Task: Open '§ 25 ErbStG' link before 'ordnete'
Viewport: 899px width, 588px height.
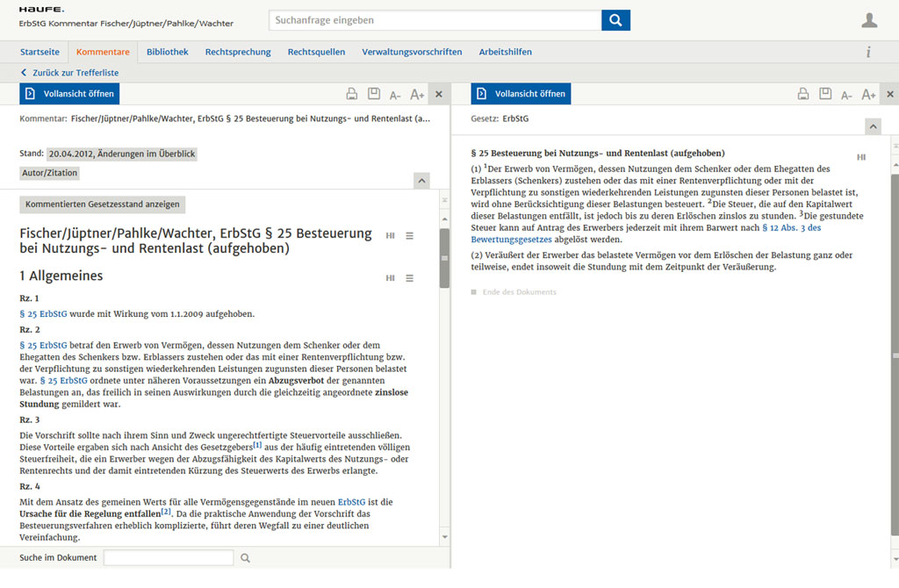Action: [63, 381]
